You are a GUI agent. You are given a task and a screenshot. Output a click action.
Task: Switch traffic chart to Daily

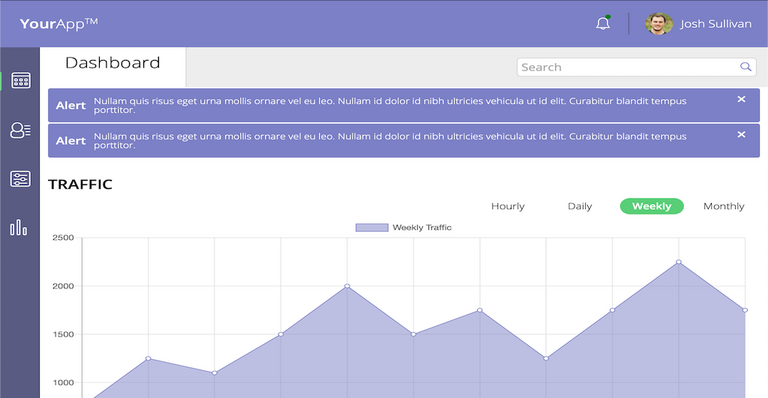(580, 206)
